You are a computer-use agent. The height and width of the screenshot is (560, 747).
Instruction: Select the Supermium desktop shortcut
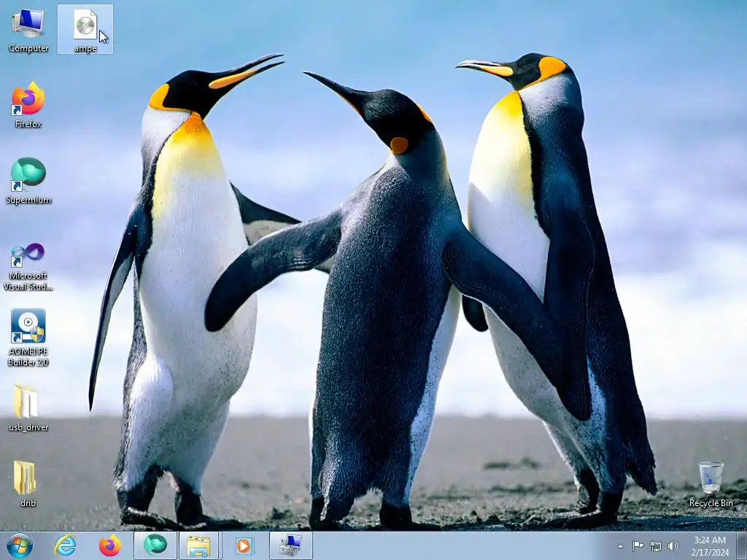pyautogui.click(x=28, y=181)
